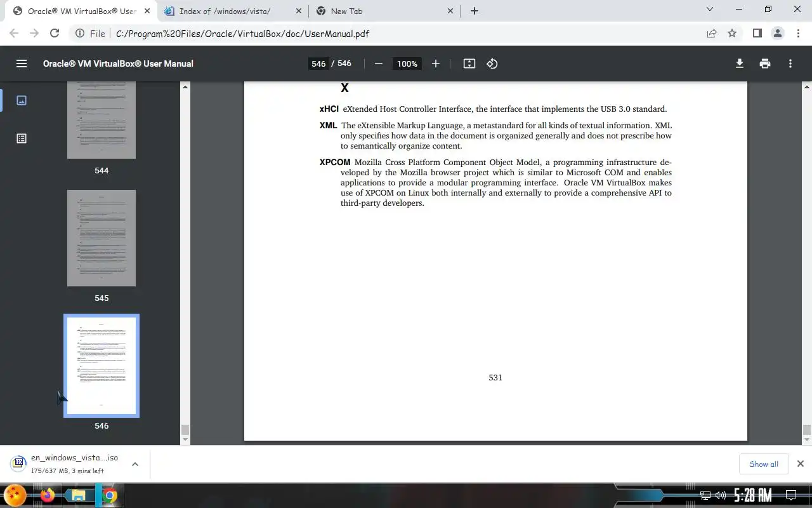
Task: Show page thumbnails view
Action: [x=22, y=100]
